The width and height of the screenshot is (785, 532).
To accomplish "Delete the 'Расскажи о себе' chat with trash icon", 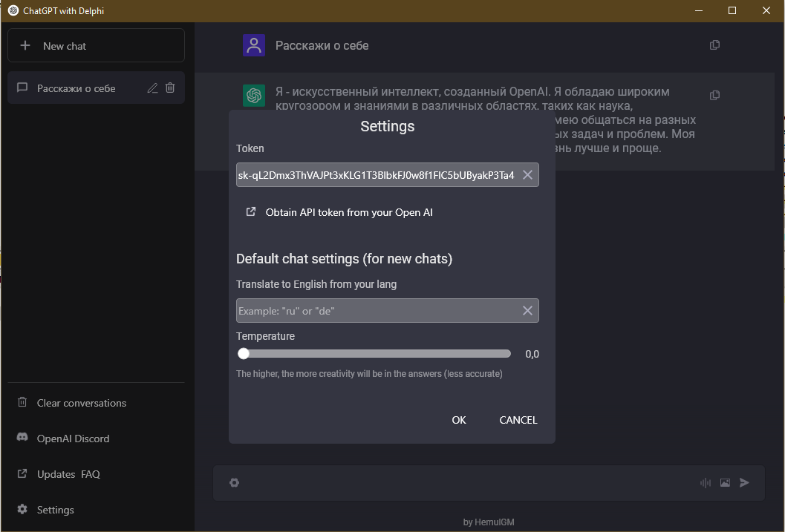I will pyautogui.click(x=170, y=88).
